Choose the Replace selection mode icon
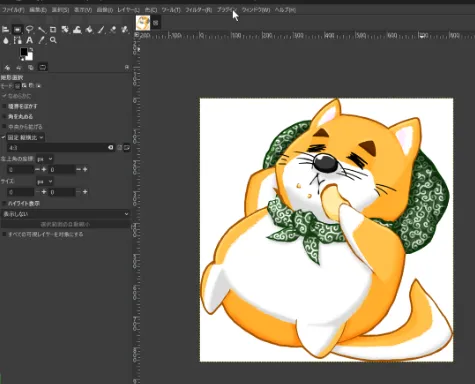This screenshot has width=475, height=384. (18, 86)
